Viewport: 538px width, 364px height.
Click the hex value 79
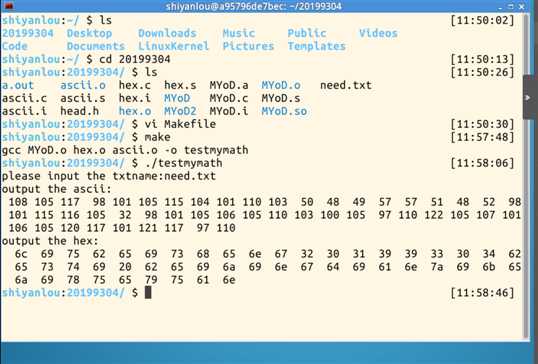pos(151,280)
